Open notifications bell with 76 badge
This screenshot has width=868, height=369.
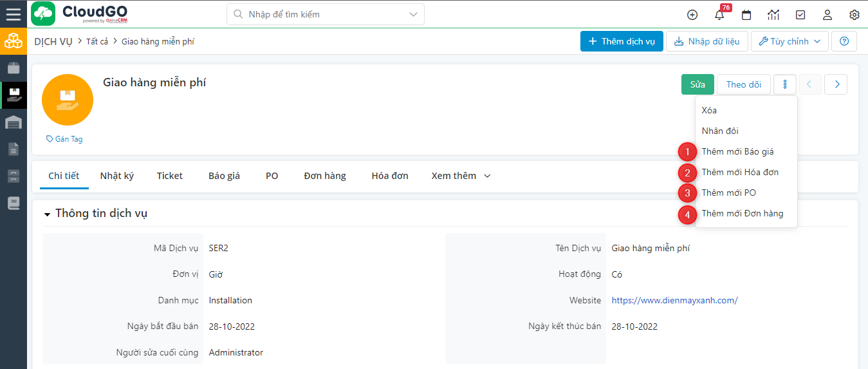719,14
